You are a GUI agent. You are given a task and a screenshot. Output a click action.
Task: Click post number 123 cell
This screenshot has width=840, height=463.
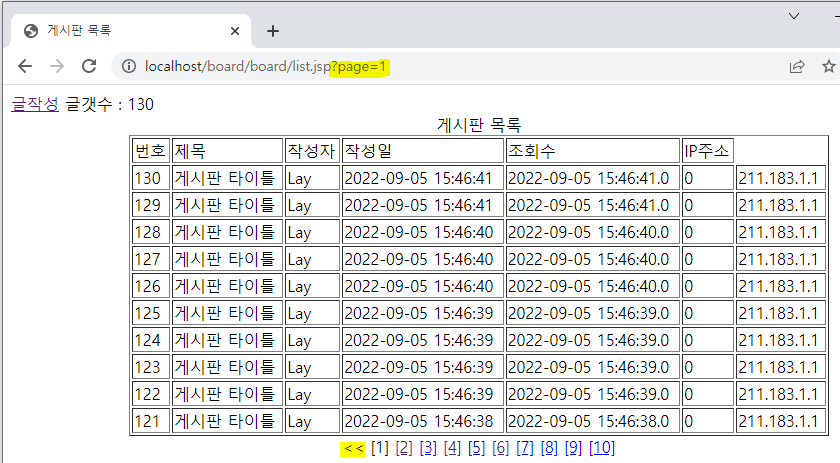click(151, 367)
